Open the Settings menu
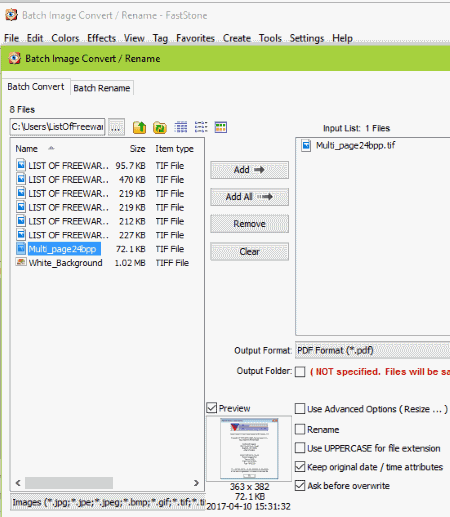Screen dimensions: 450x517 307,38
